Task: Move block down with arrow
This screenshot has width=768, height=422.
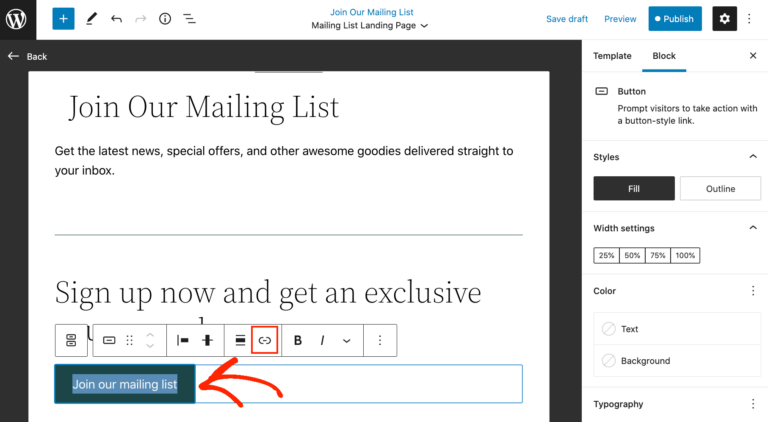Action: [150, 346]
